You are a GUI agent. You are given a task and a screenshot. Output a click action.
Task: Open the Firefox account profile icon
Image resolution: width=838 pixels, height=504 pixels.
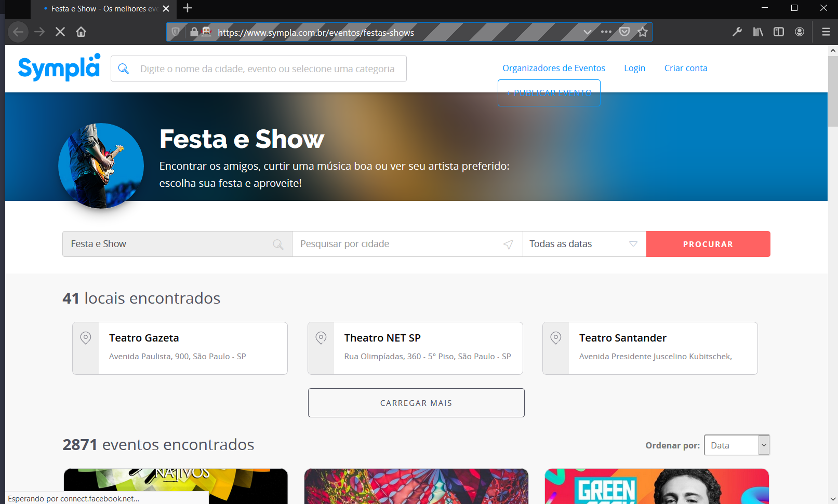click(800, 32)
